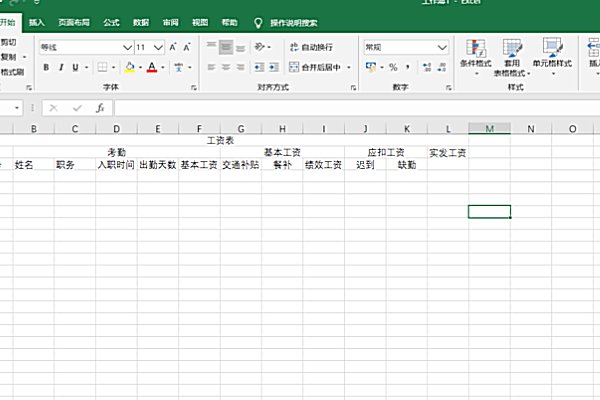Screen dimensions: 600x400
Task: Click the formula bar input
Action: pyautogui.click(x=357, y=108)
